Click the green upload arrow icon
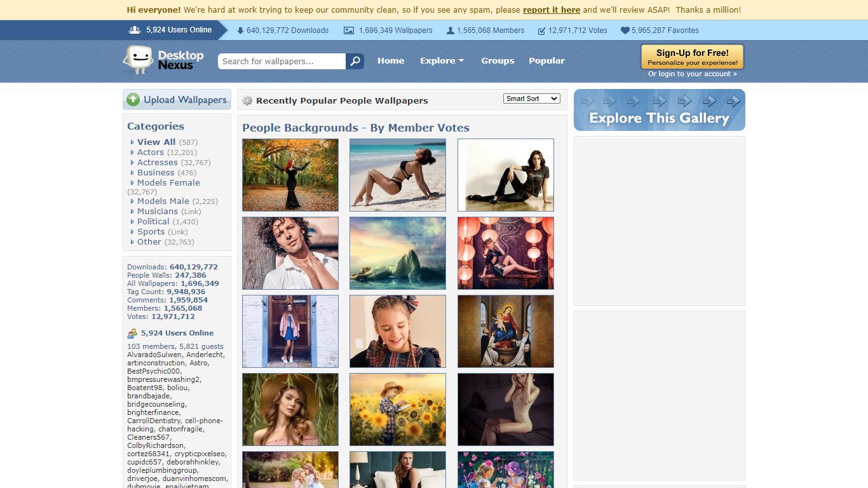The width and height of the screenshot is (868, 488). pyautogui.click(x=133, y=100)
